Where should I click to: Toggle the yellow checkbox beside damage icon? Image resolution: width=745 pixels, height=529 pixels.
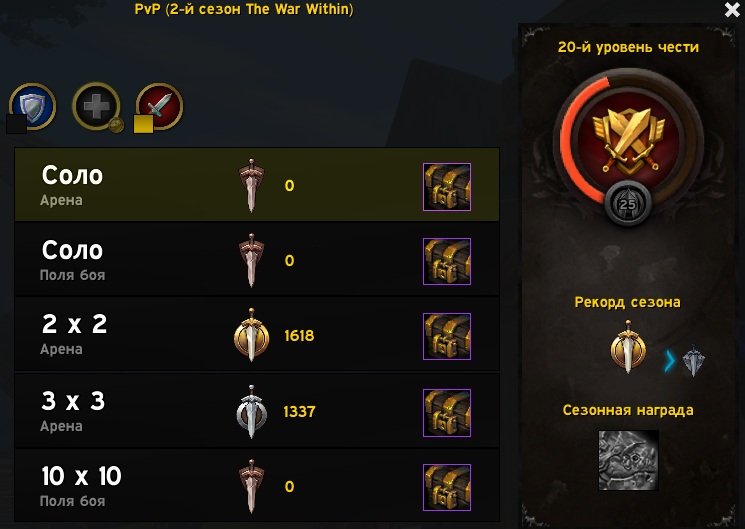click(143, 125)
